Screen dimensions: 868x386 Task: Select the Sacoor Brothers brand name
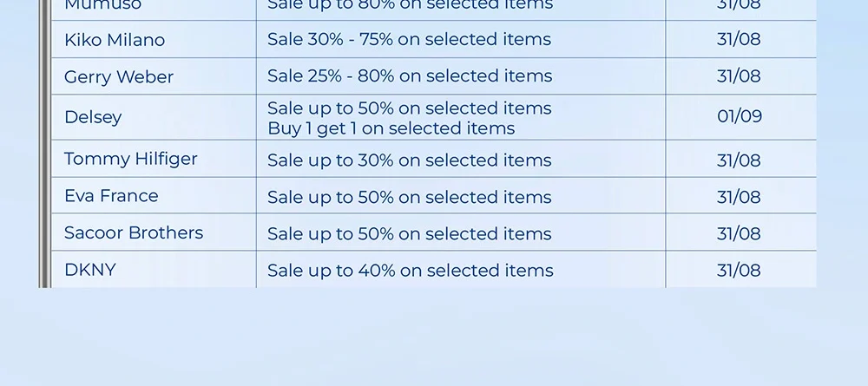click(x=134, y=232)
